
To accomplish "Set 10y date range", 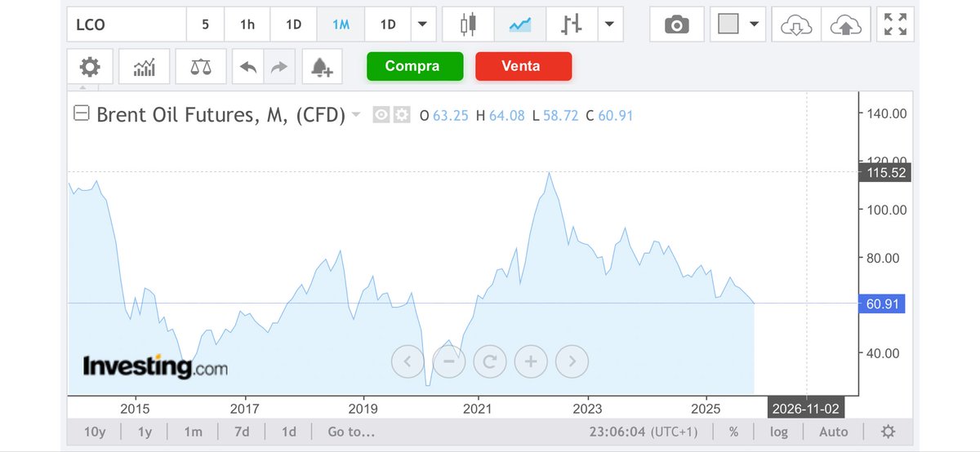I will tap(94, 432).
